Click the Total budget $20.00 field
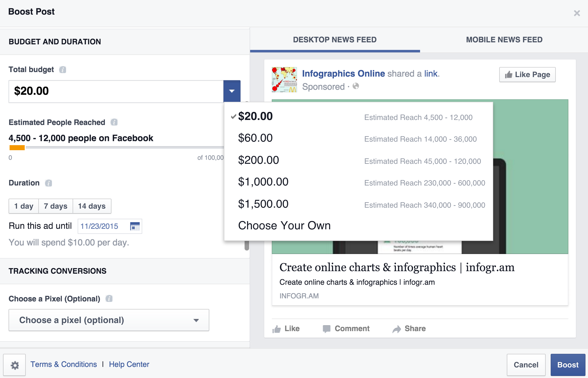588x378 pixels. (x=116, y=91)
